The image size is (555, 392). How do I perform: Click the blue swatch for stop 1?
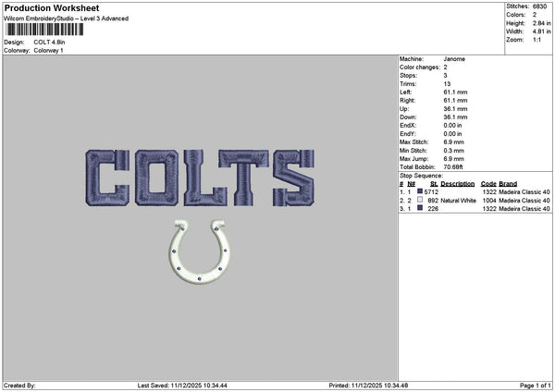pos(420,191)
